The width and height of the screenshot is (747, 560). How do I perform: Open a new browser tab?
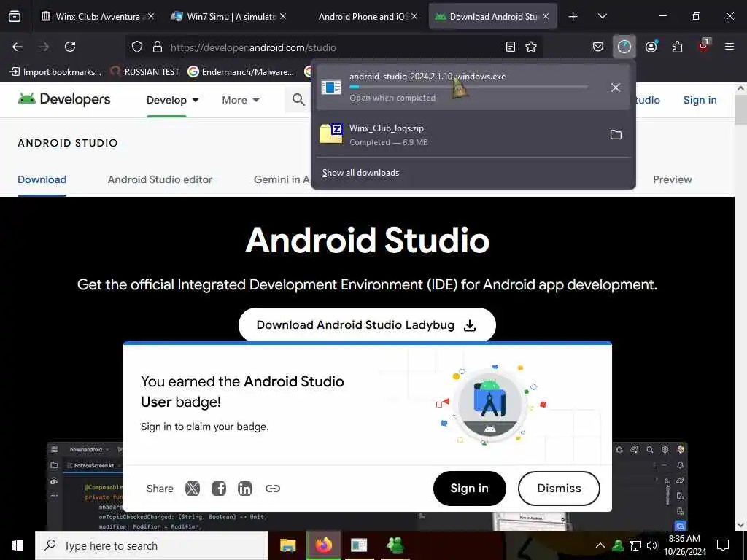tap(573, 16)
